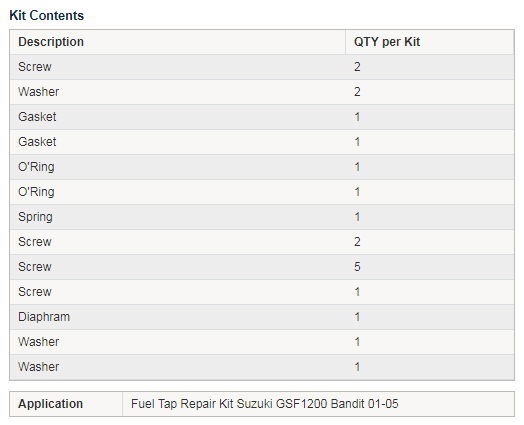The width and height of the screenshot is (524, 425).
Task: Select the Screw entry with quantity 5
Action: pyautogui.click(x=35, y=267)
